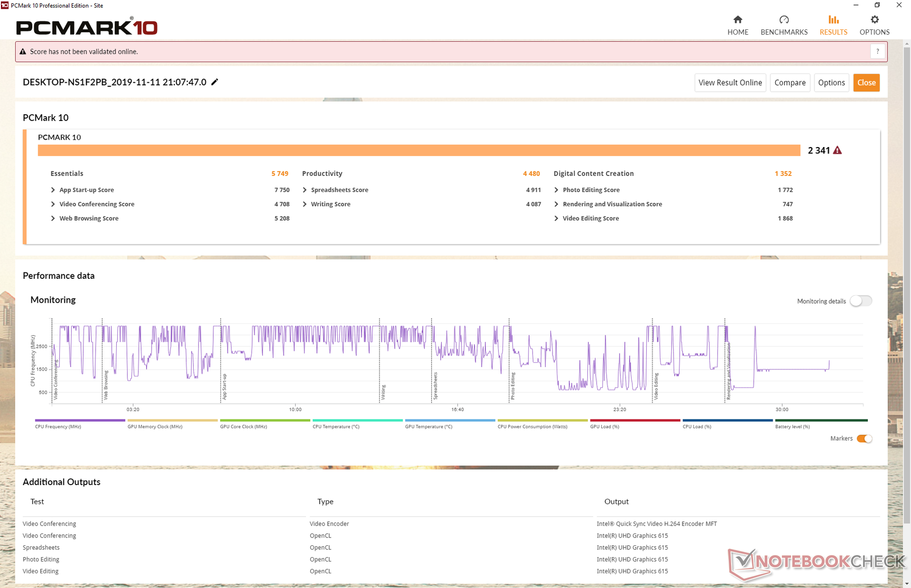Viewport: 911px width, 588px height.
Task: Select CPU Load legend swatch
Action: [728, 420]
